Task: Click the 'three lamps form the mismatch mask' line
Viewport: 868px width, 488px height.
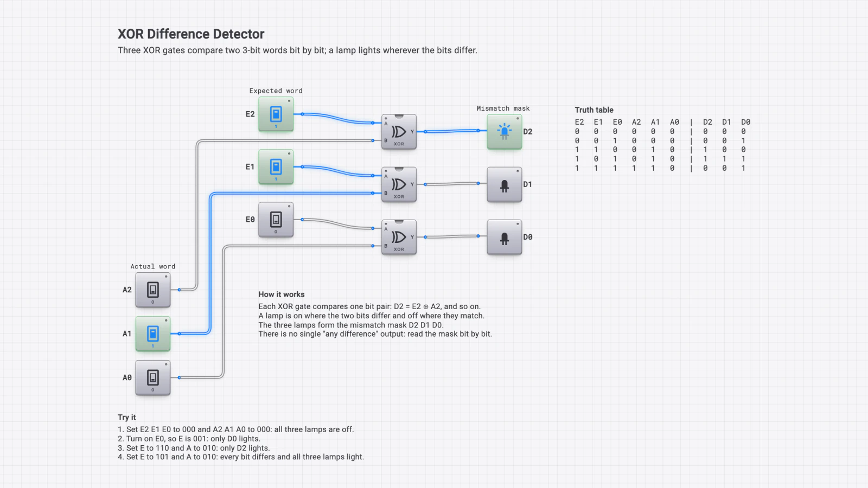Action: click(x=351, y=325)
